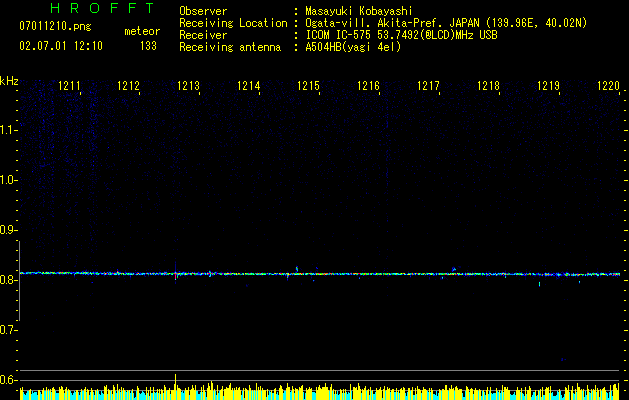Viewport: 629px width, 400px height.
Task: Select antenna value A504HB(yagi 4el)
Action: (x=353, y=47)
